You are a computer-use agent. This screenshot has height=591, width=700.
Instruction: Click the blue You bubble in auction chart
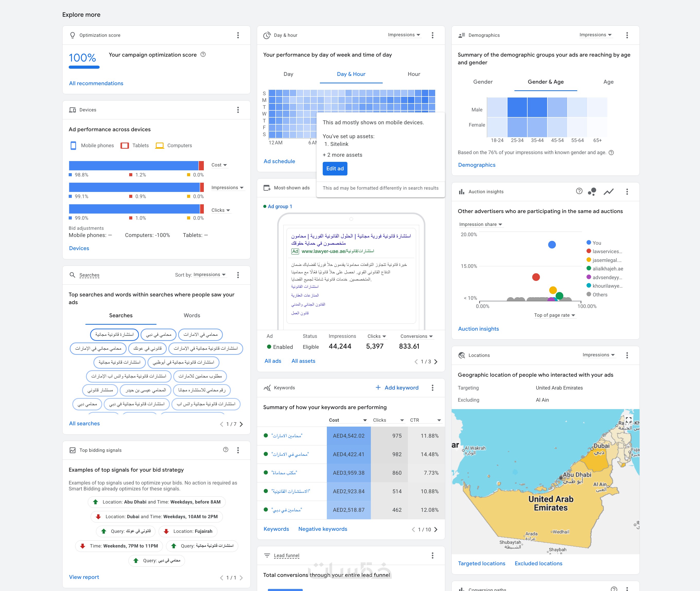point(552,245)
